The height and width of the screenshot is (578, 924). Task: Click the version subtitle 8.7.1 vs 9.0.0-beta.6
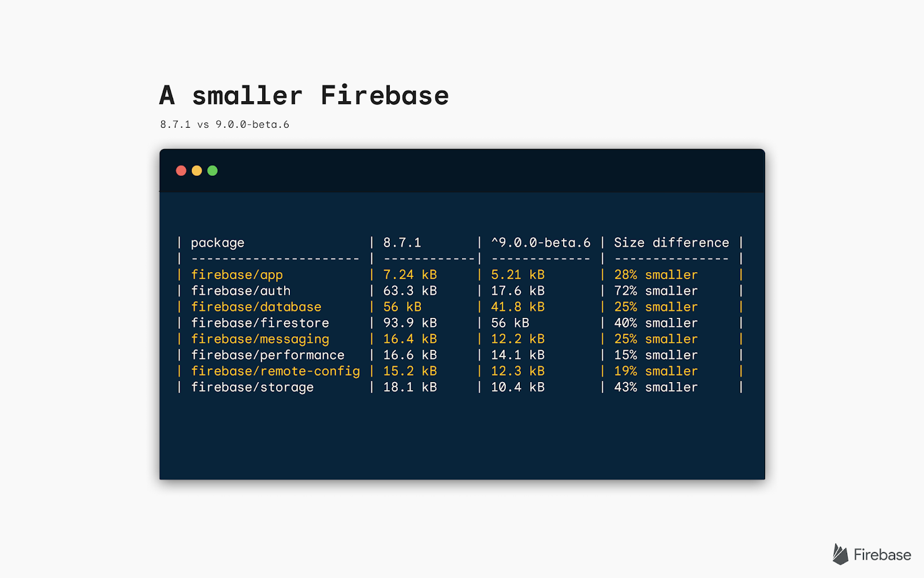(225, 124)
